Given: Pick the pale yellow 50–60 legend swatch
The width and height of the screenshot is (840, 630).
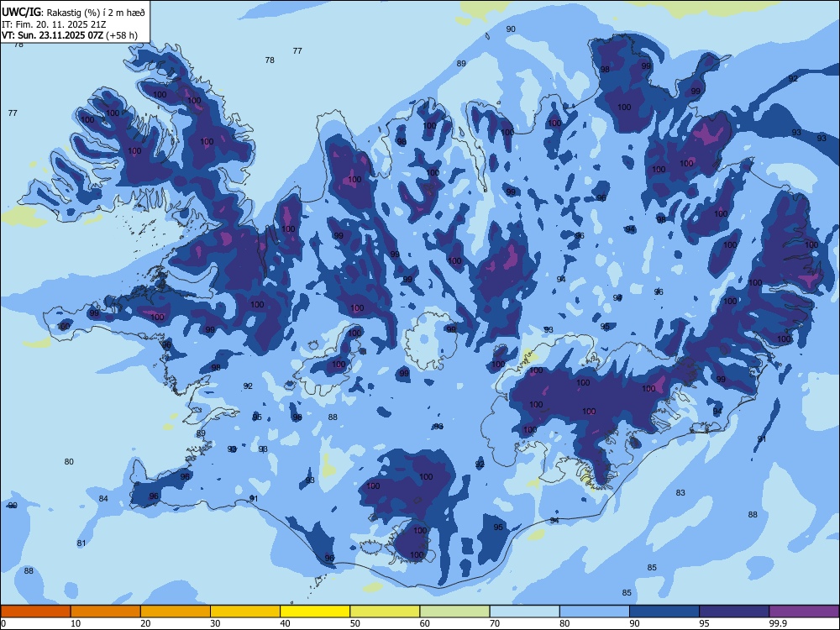Looking at the screenshot, I should pyautogui.click(x=385, y=612).
